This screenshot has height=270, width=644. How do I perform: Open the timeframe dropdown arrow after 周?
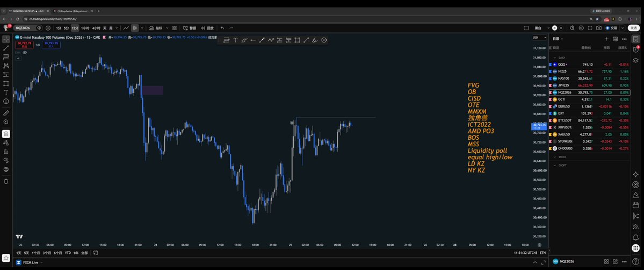[x=117, y=28]
